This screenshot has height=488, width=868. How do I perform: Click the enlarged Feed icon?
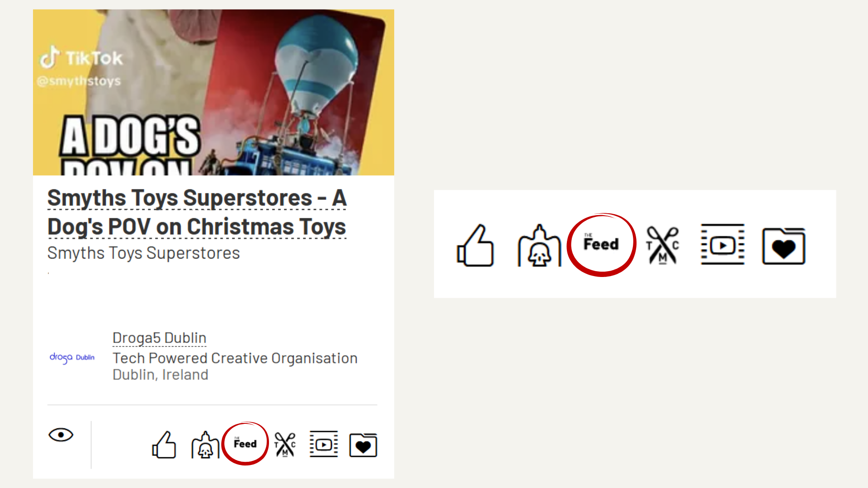coord(601,244)
